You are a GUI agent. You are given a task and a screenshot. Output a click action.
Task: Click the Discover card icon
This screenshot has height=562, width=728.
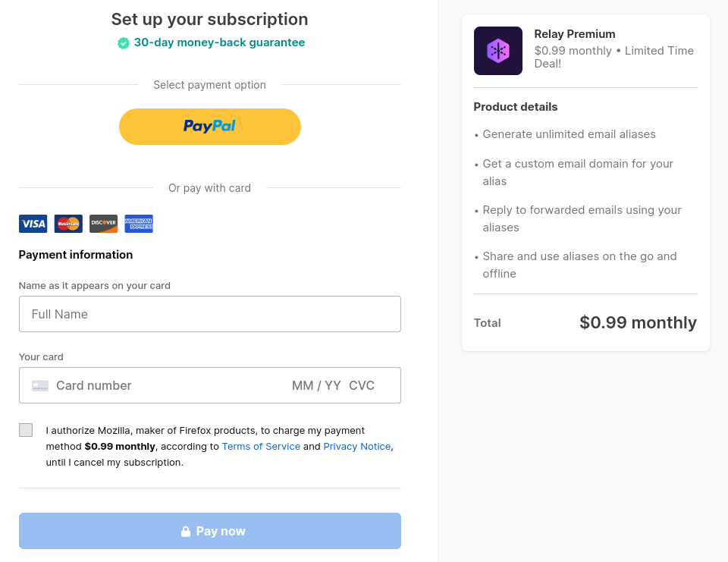103,224
